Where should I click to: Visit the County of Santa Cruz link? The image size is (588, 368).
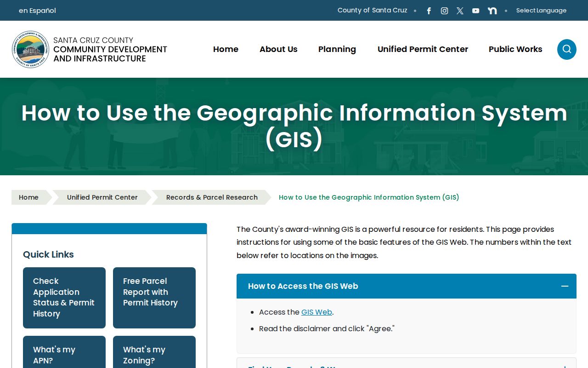click(372, 10)
